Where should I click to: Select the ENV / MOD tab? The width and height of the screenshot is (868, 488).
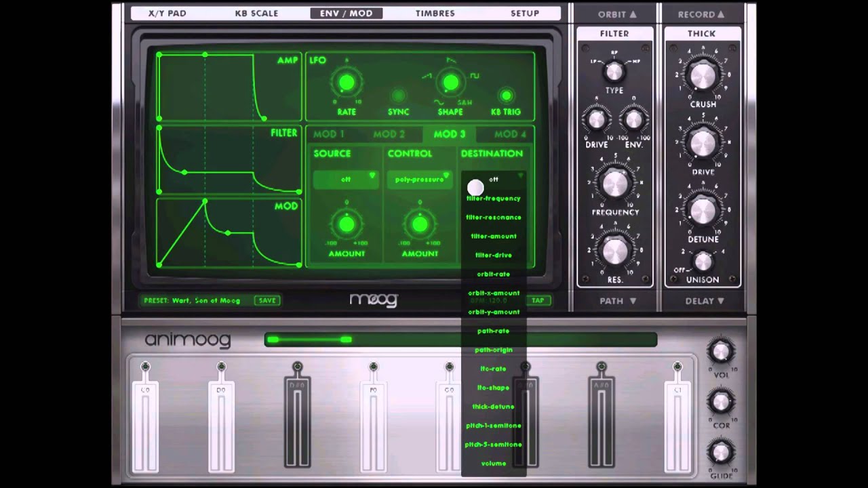tap(346, 13)
